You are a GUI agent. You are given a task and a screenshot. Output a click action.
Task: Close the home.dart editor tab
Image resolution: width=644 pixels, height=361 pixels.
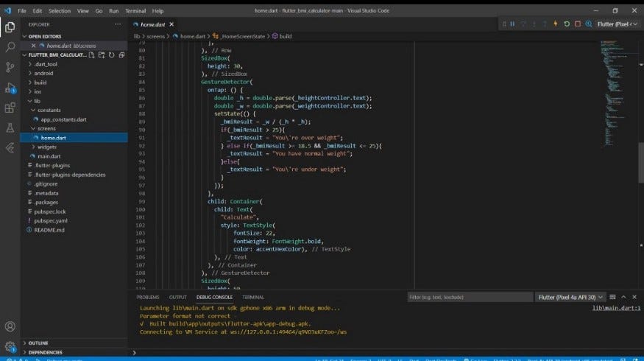171,24
